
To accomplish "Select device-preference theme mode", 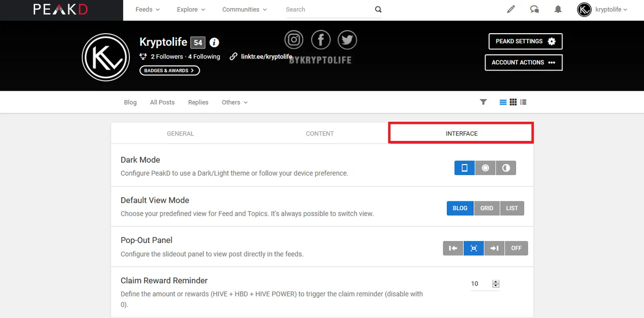I will coord(464,168).
